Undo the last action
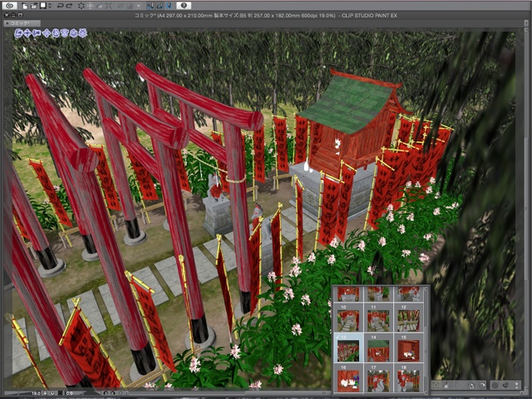The width and height of the screenshot is (532, 399). coord(61,6)
